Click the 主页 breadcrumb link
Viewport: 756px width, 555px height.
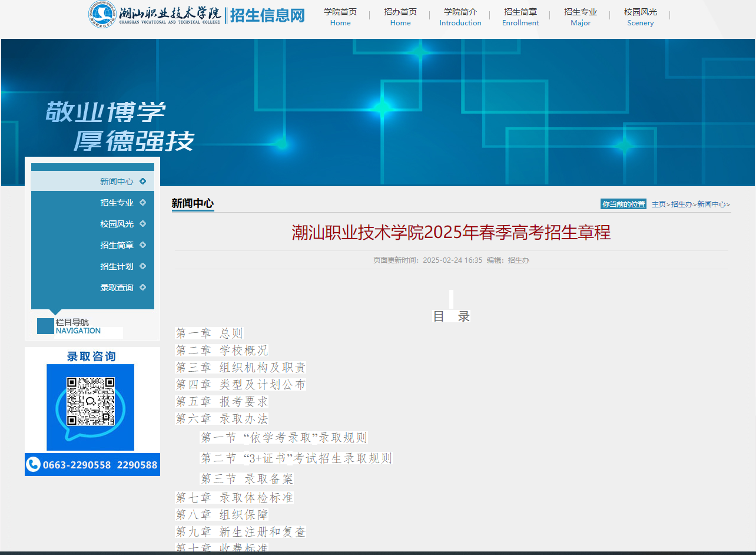point(658,204)
